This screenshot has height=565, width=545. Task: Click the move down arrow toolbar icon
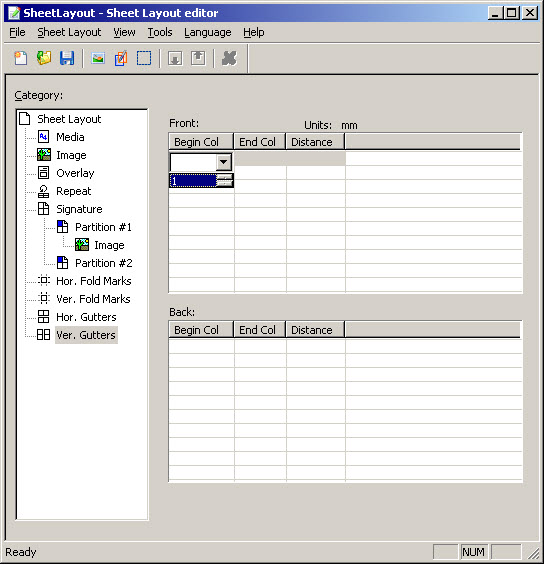(175, 58)
